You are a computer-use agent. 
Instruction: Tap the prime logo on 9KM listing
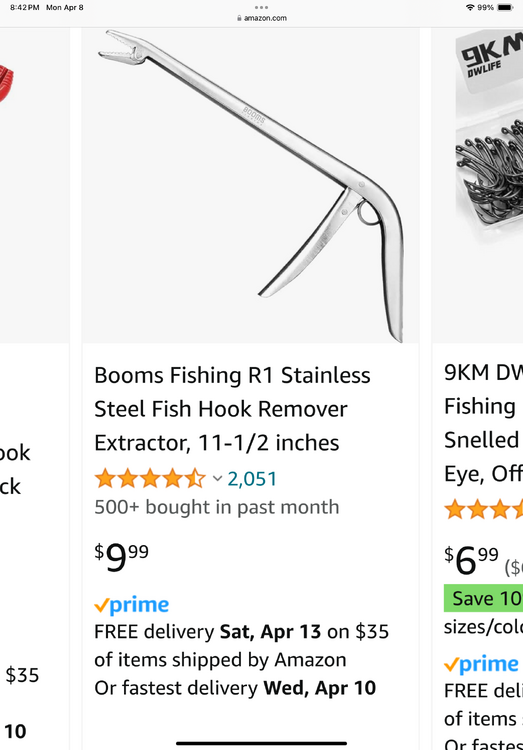pos(481,664)
